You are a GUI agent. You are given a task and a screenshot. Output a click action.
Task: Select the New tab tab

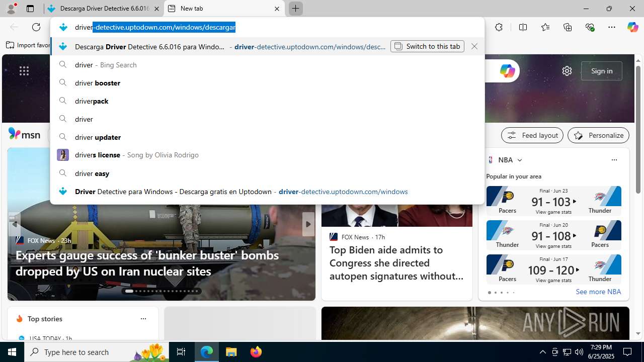(224, 9)
